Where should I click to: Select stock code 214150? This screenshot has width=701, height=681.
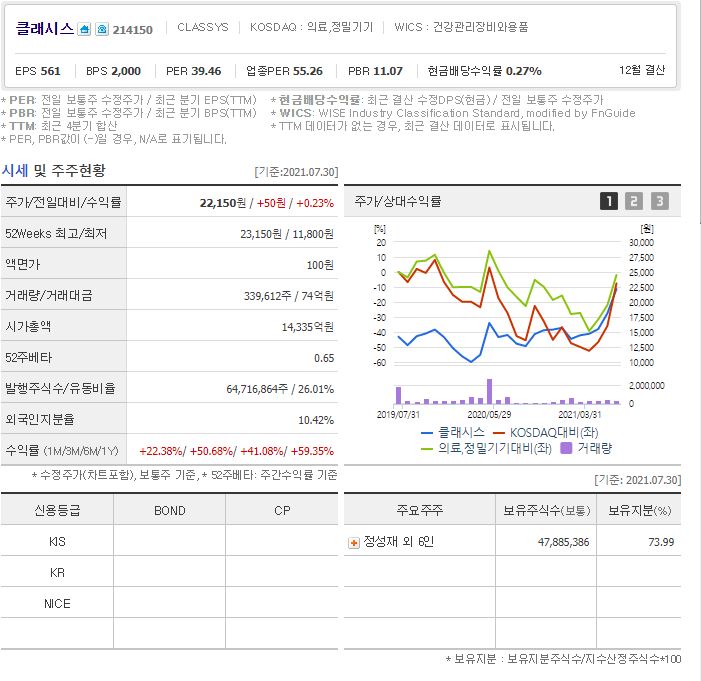pos(132,30)
